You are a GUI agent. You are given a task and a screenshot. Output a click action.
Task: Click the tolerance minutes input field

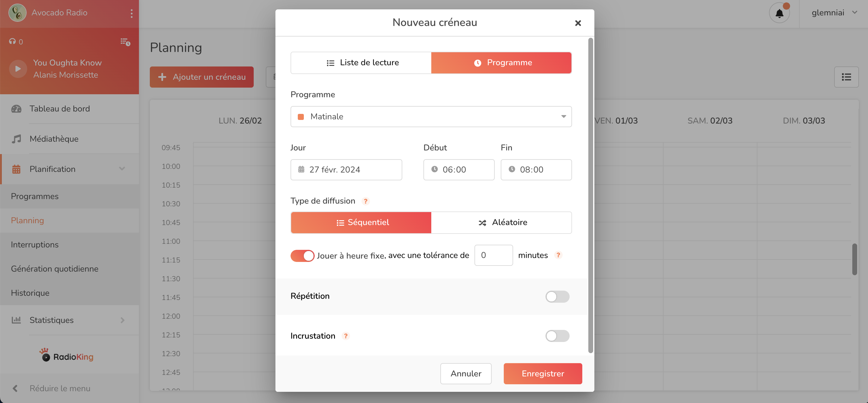coord(493,255)
